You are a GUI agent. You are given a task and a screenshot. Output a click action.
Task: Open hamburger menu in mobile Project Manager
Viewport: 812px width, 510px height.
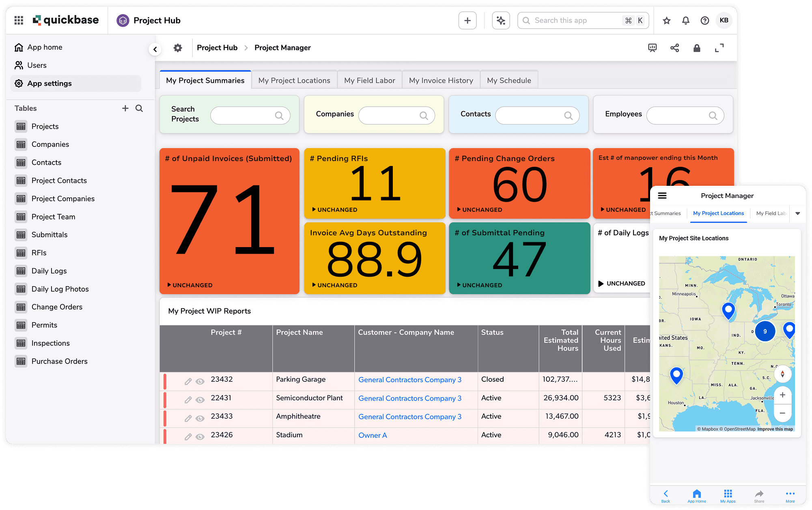click(662, 196)
